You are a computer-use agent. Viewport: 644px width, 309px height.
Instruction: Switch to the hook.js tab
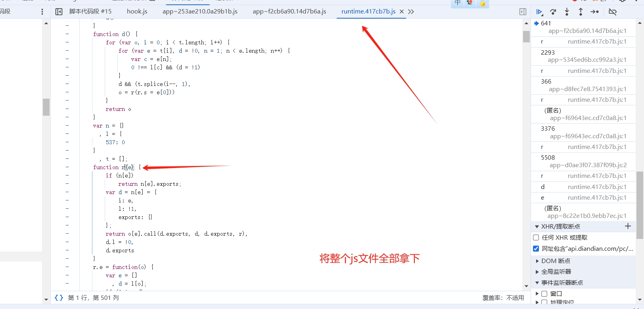pyautogui.click(x=137, y=11)
